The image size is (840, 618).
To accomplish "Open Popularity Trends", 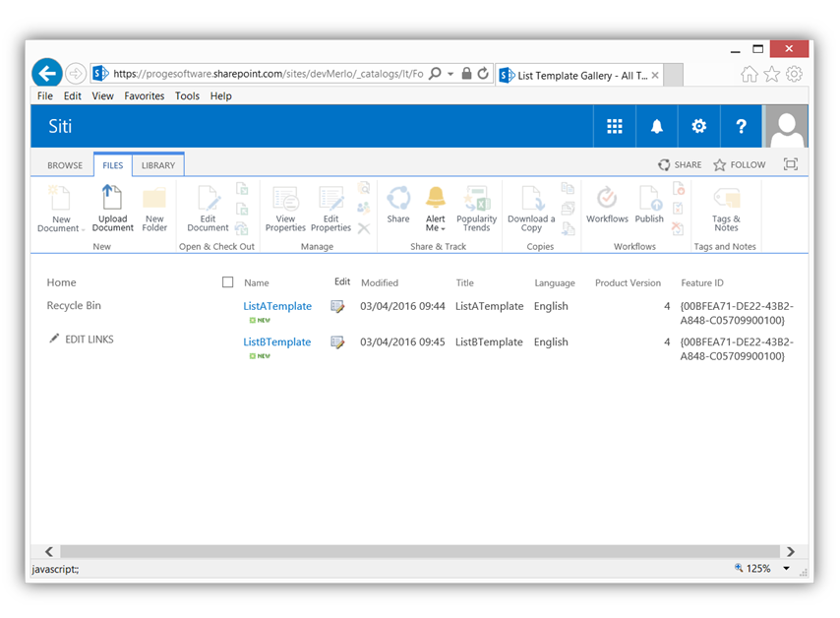I will (x=477, y=205).
